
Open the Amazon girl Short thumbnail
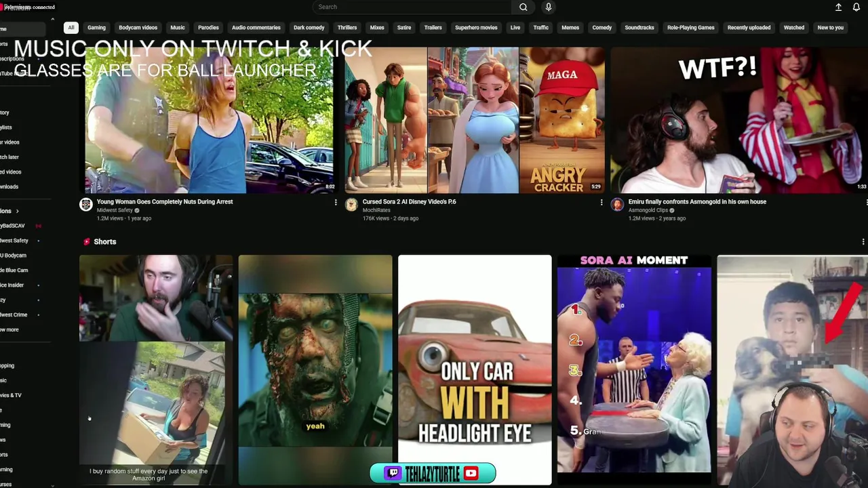click(x=156, y=369)
